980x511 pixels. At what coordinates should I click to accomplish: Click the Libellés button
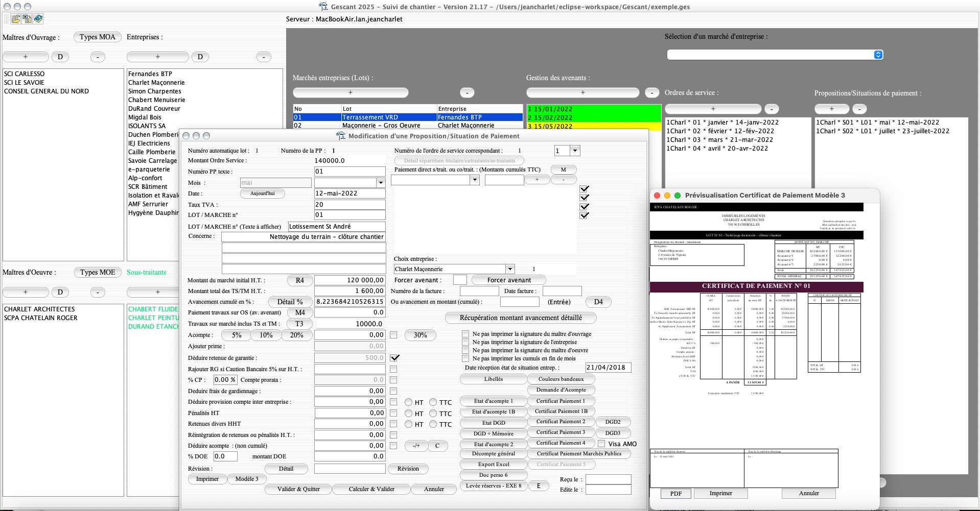tap(494, 379)
